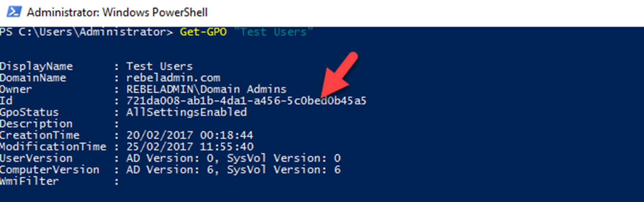Click the DisplayName value 'Test Users'
Viewport: 644px width, 202px height.
(159, 66)
